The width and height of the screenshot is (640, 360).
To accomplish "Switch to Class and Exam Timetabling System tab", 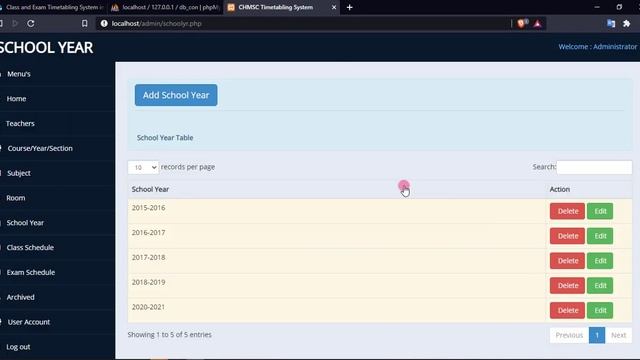I will 53,7.
